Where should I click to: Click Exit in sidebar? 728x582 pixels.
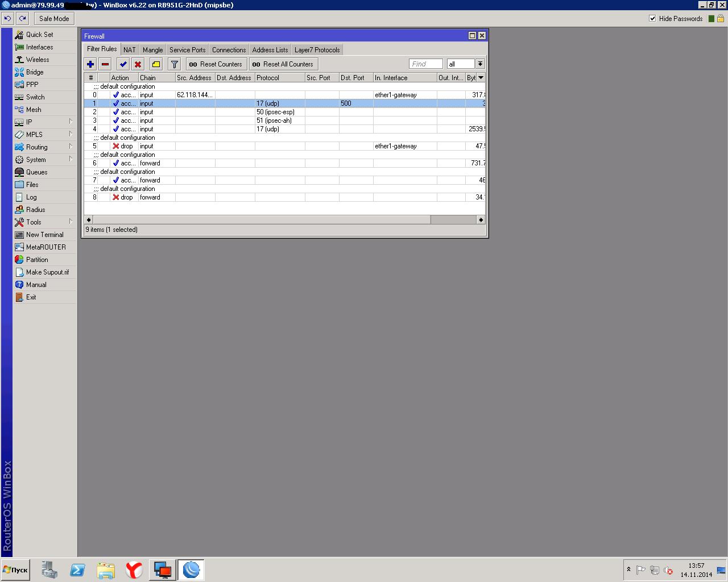45,297
